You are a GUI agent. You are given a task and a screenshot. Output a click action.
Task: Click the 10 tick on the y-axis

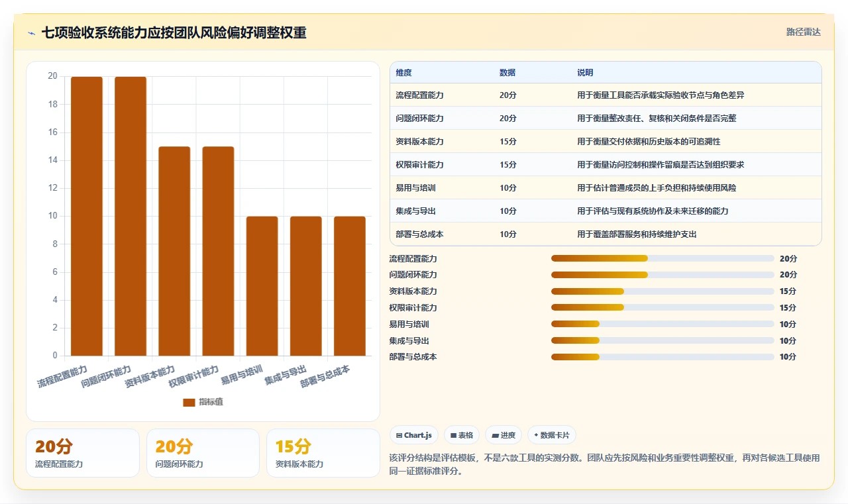click(52, 216)
